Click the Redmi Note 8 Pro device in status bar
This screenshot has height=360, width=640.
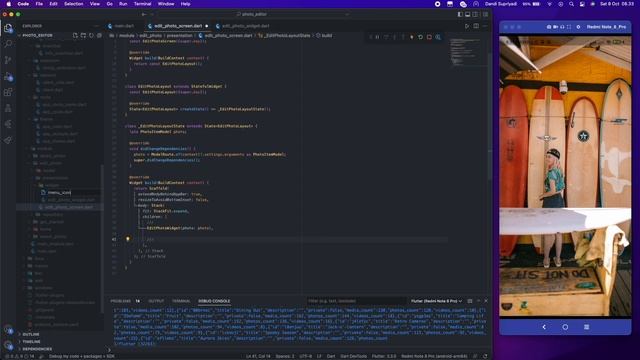click(435, 356)
